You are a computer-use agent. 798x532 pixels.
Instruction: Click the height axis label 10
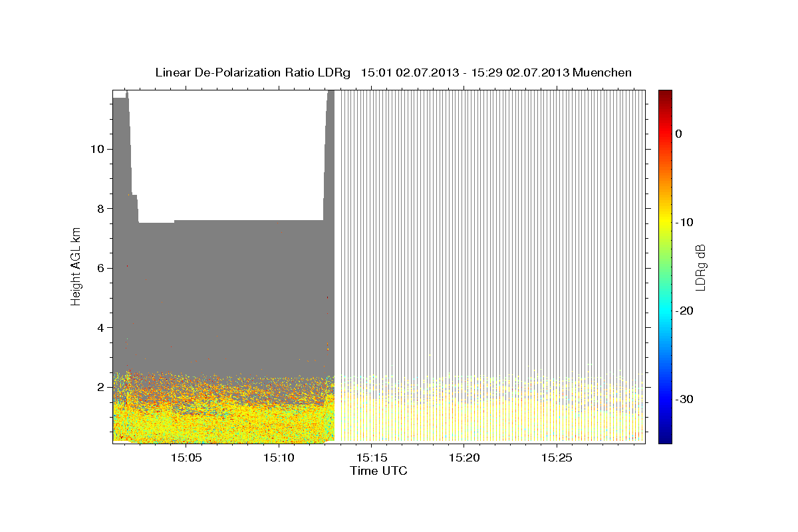click(x=96, y=149)
